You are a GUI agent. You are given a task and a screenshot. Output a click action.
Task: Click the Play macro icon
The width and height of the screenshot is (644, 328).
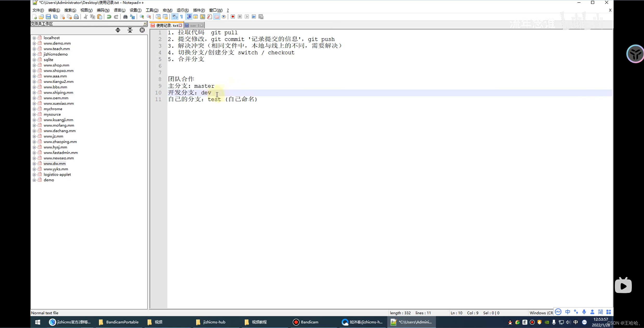(x=247, y=17)
